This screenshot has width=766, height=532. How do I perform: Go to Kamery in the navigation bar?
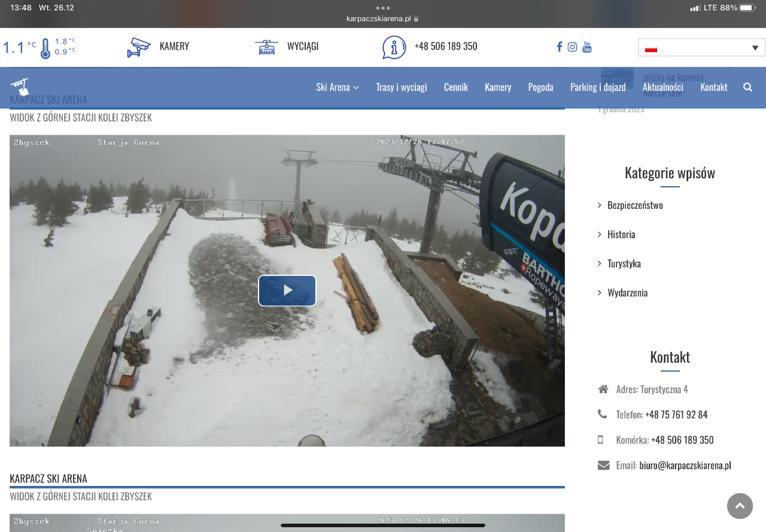tap(498, 87)
